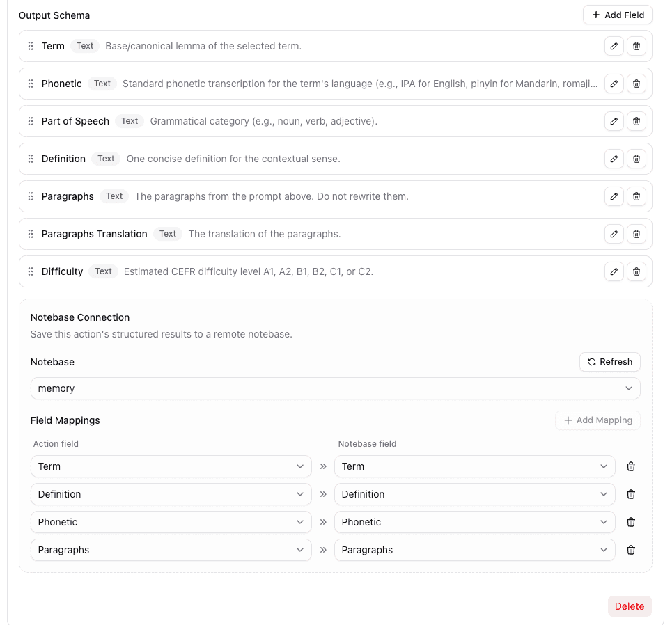Delete the Difficulty output field
672x625 pixels.
(x=636, y=271)
